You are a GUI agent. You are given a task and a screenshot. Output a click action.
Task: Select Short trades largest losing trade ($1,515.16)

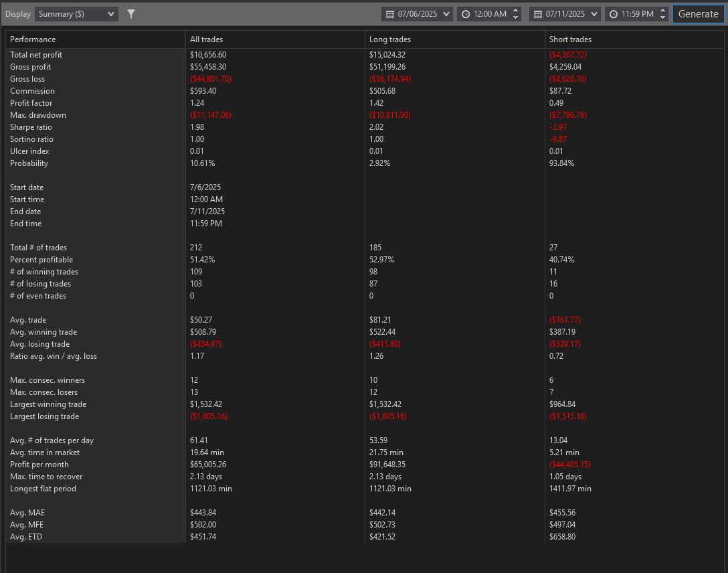tap(568, 416)
